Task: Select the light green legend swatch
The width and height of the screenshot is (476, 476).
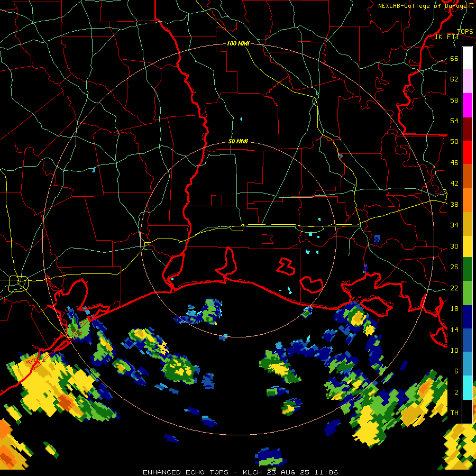Action: [467, 293]
